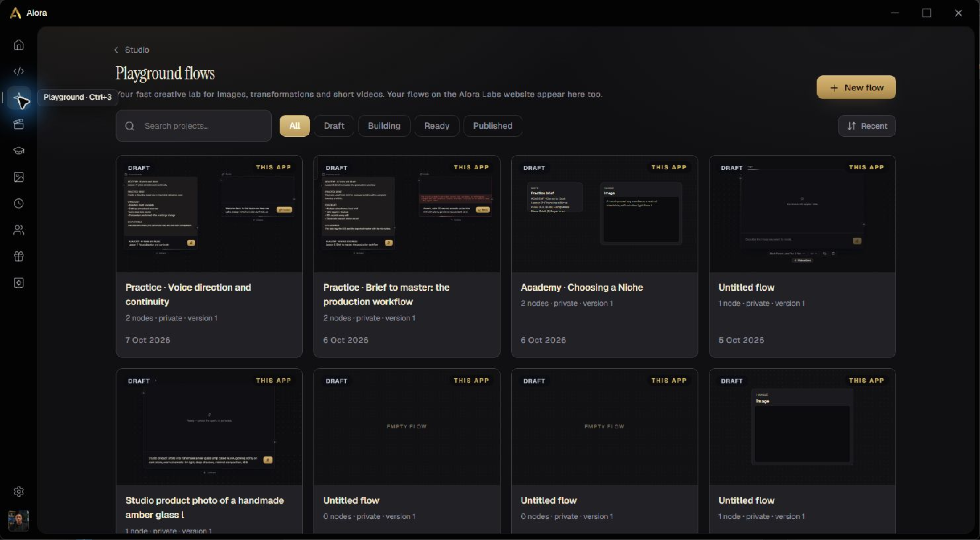Select the All filter tab
Image resolution: width=980 pixels, height=540 pixels.
tap(295, 126)
